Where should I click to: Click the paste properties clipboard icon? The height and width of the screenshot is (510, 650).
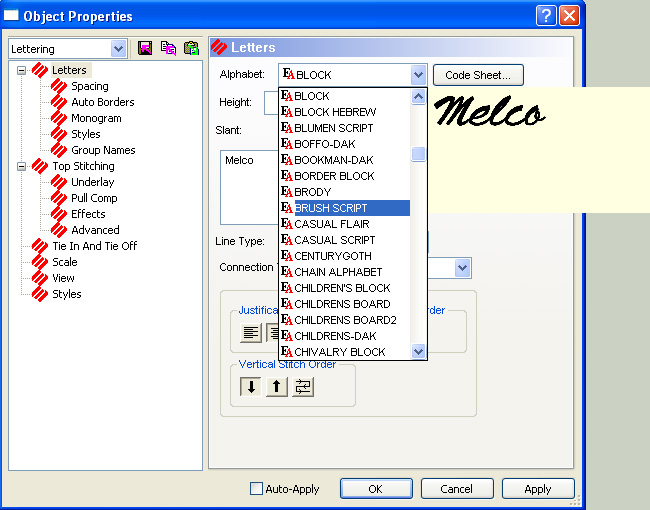pos(191,49)
